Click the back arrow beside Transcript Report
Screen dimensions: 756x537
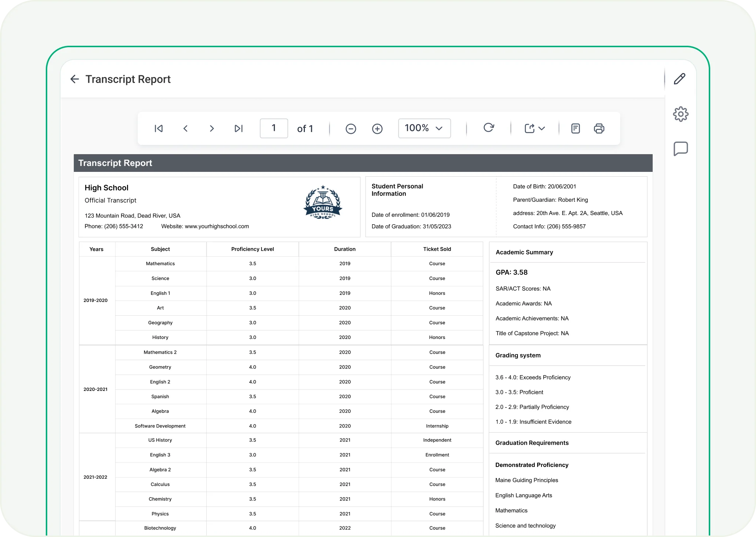[x=75, y=79]
